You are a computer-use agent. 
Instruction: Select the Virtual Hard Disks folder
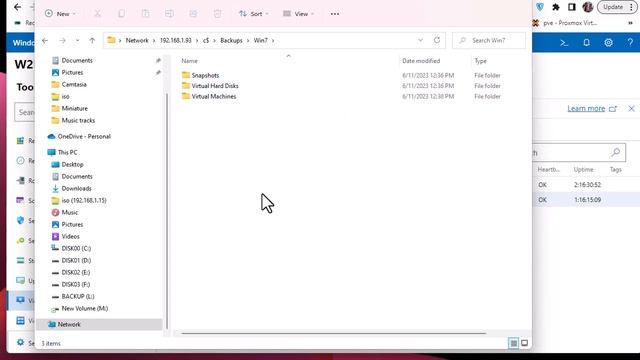pyautogui.click(x=215, y=86)
